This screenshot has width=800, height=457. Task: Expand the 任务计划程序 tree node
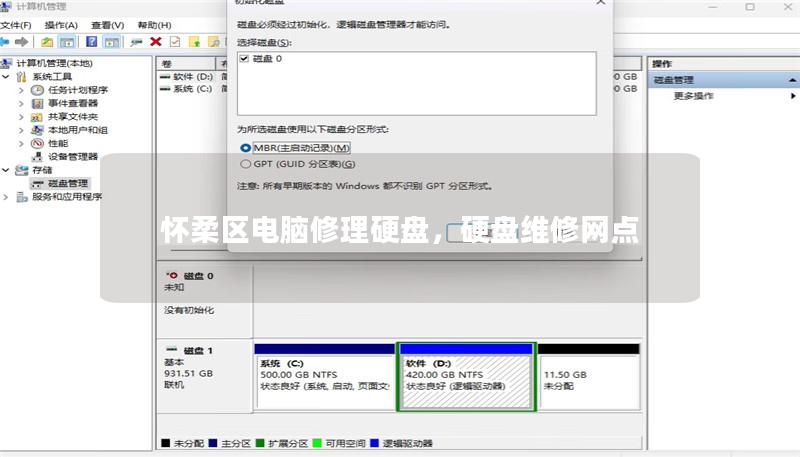(21, 90)
